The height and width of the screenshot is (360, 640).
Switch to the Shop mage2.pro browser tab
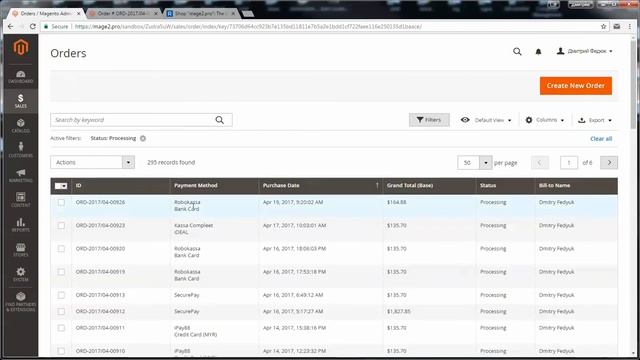coord(199,13)
